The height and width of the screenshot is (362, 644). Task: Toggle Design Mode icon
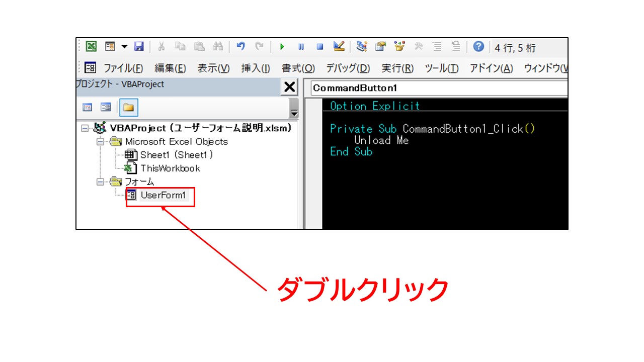(339, 47)
